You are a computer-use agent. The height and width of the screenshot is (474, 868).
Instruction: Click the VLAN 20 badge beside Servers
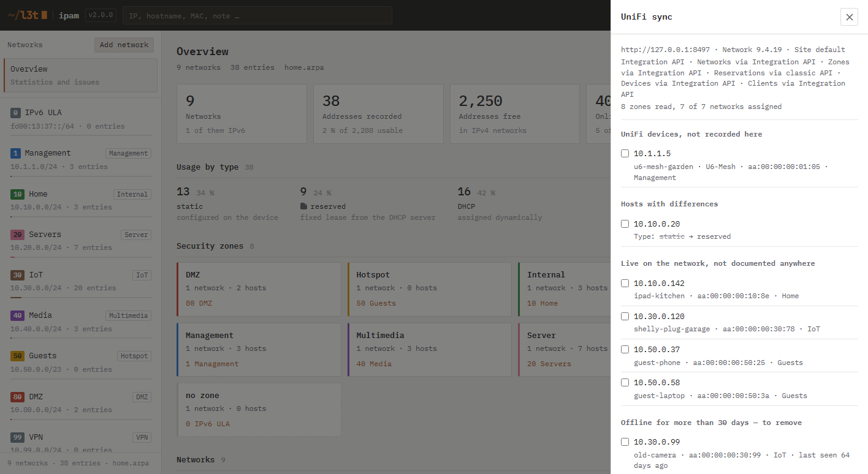click(x=17, y=235)
